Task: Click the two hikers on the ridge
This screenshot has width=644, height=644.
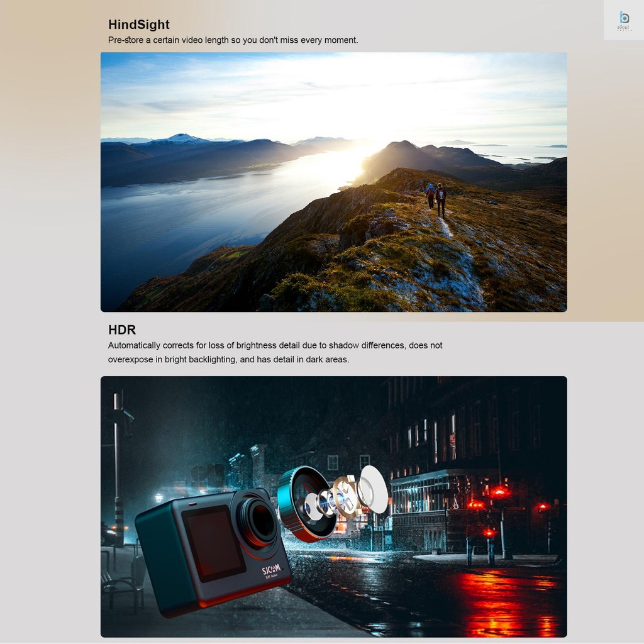Action: click(x=436, y=197)
